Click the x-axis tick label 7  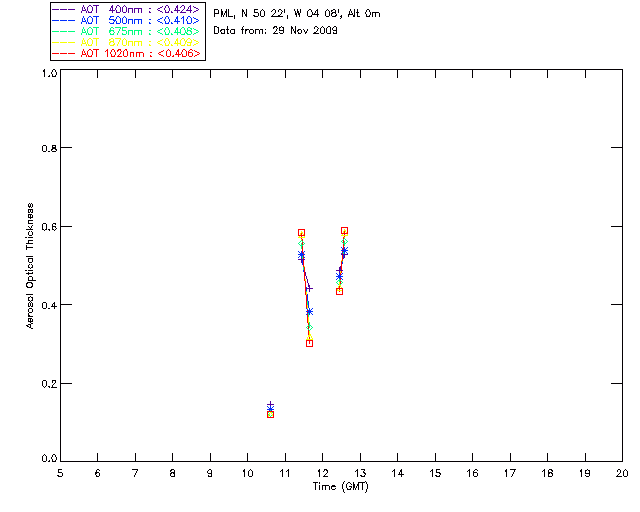click(135, 473)
